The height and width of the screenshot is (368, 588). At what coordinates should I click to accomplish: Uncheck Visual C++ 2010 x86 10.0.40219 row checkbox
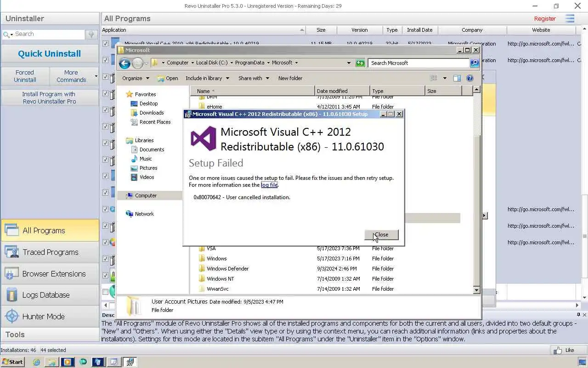(x=106, y=44)
